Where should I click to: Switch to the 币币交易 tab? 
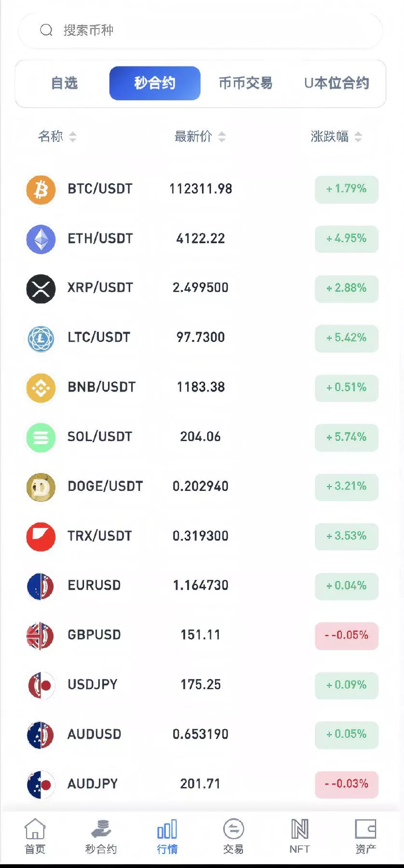click(x=245, y=83)
